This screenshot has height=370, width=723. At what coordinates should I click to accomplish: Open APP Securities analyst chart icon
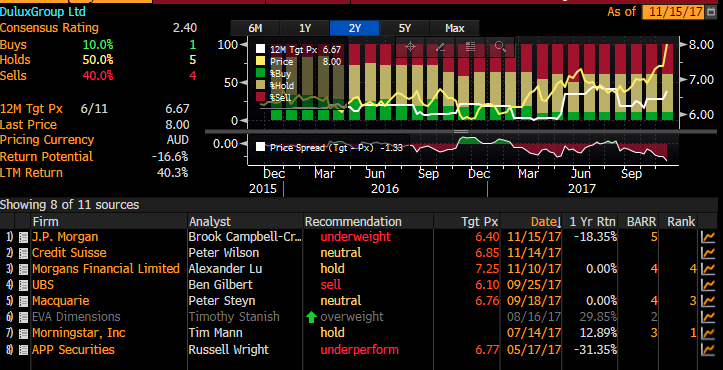[x=707, y=350]
